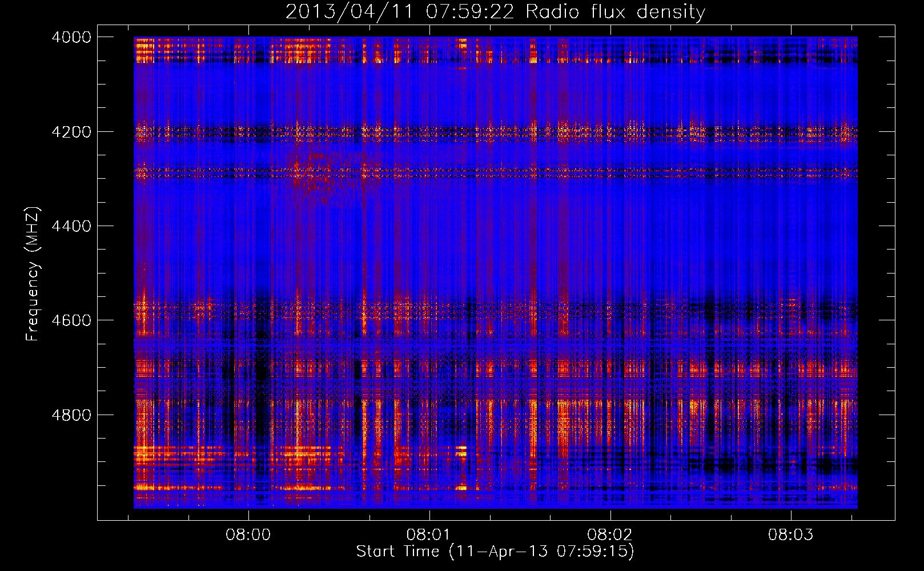
Task: Click the 4000 frequency tick label
Action: coord(71,37)
